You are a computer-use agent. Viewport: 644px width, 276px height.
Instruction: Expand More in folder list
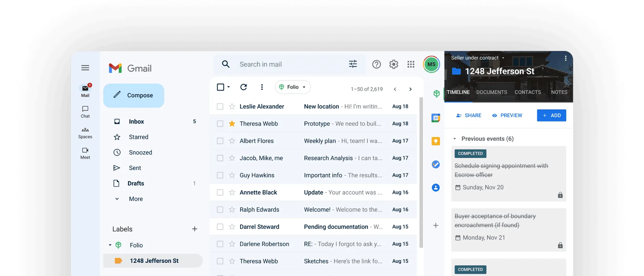tap(136, 199)
